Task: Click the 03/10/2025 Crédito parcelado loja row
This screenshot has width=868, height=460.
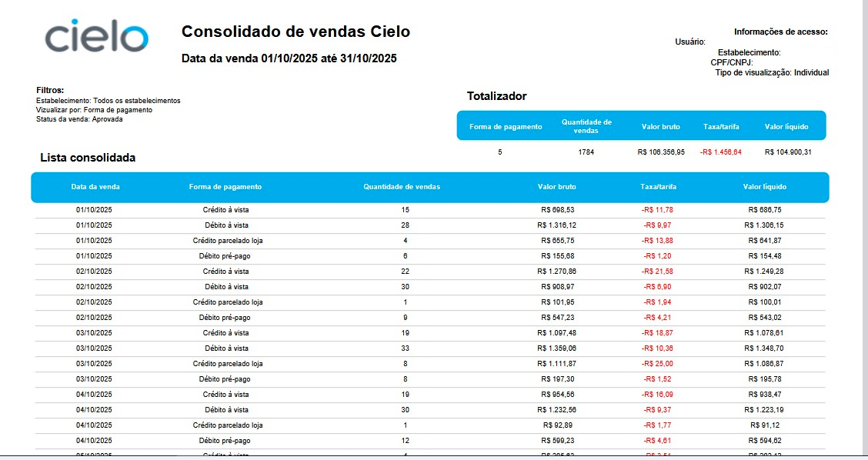Action: pyautogui.click(x=430, y=365)
